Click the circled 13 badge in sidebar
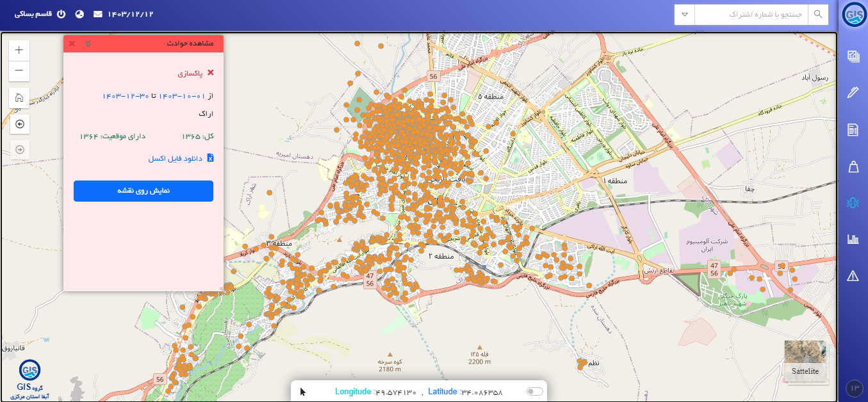This screenshot has width=868, height=402. (854, 388)
